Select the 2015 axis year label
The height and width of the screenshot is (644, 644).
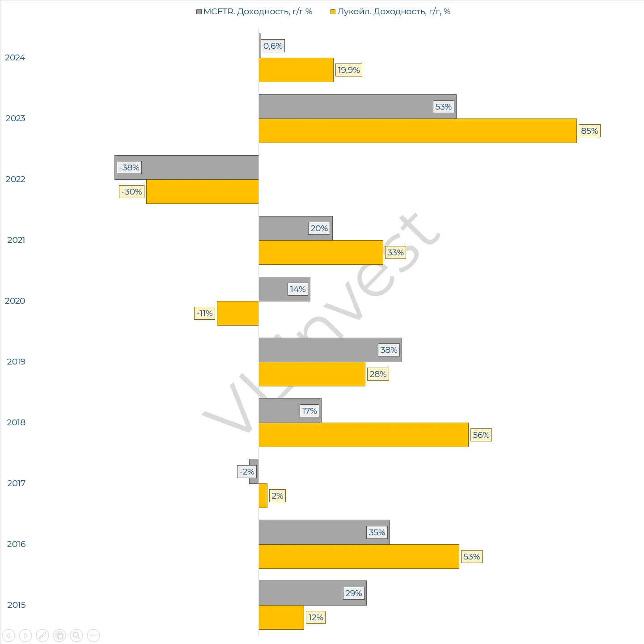tap(17, 605)
